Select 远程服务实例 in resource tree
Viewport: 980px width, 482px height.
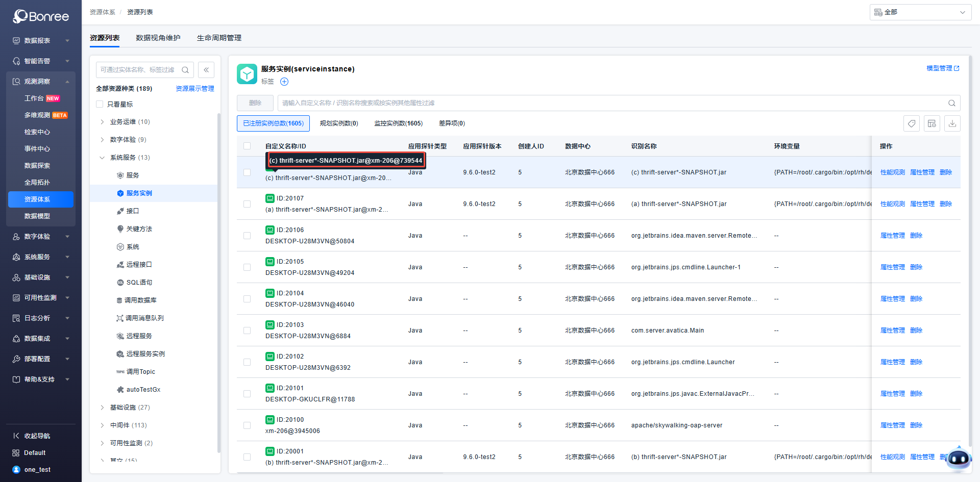(145, 354)
